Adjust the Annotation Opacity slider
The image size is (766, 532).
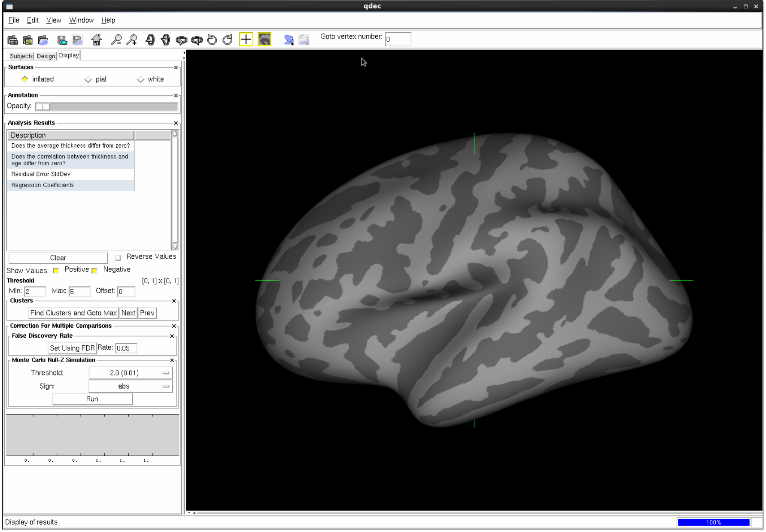[43, 106]
